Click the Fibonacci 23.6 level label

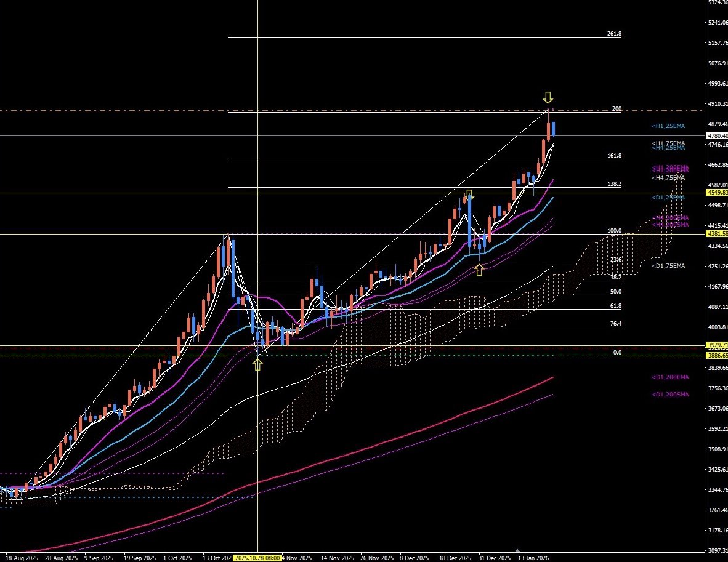(x=616, y=260)
